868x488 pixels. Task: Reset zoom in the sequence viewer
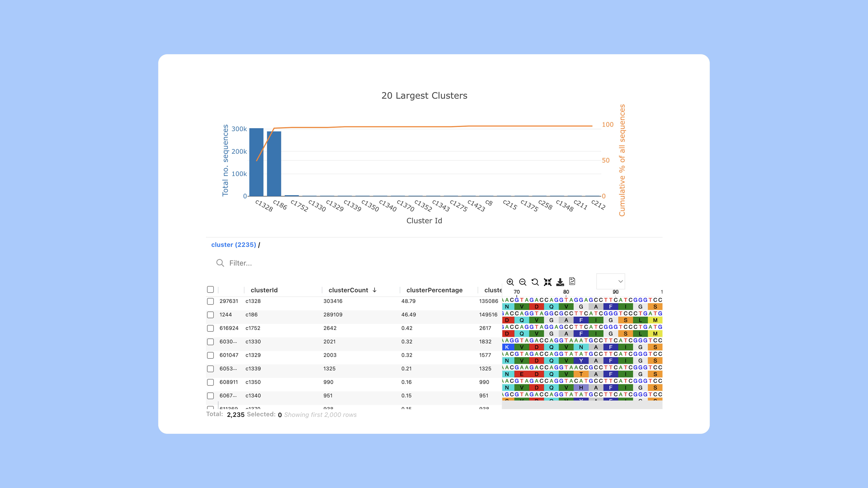click(x=535, y=282)
